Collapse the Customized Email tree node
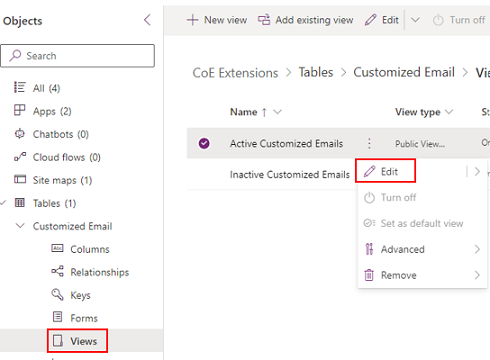This screenshot has width=490, height=360. [x=20, y=226]
